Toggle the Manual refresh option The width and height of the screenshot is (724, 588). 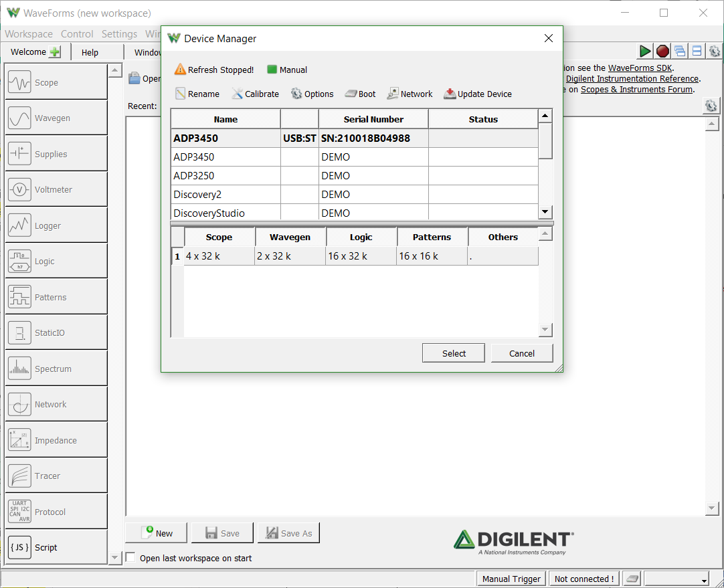(x=287, y=70)
